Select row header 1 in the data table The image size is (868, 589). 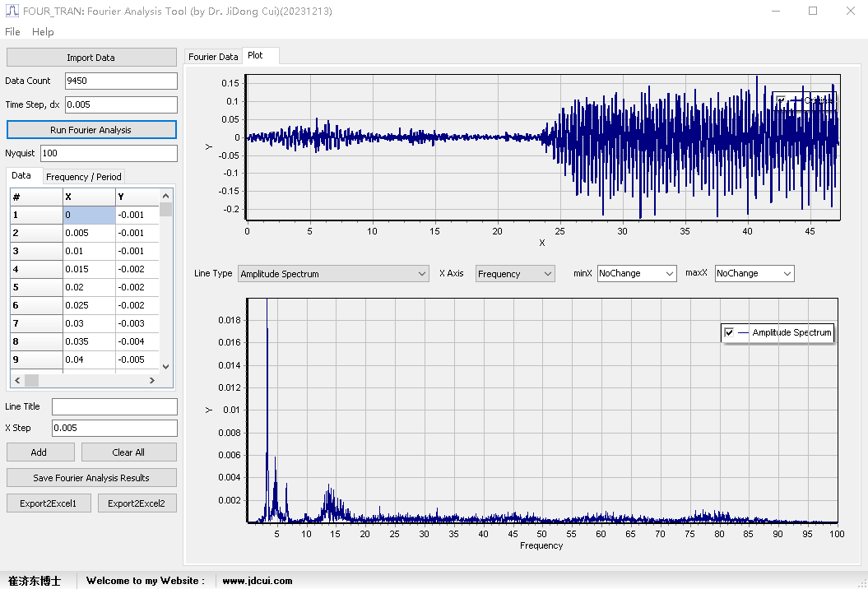[x=36, y=215]
